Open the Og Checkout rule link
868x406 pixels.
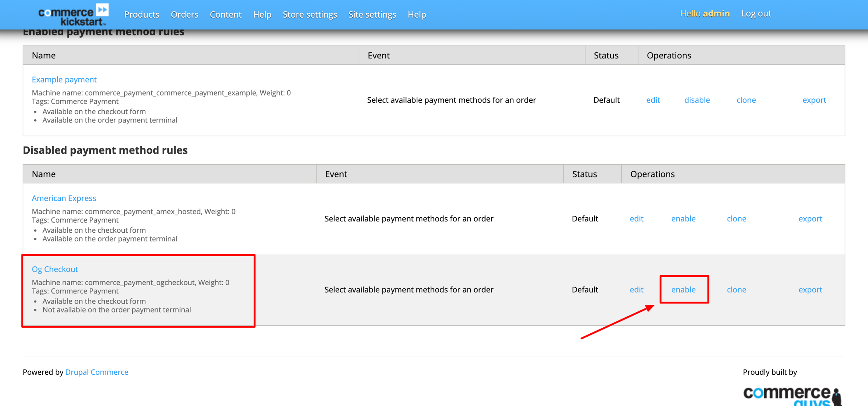point(55,269)
